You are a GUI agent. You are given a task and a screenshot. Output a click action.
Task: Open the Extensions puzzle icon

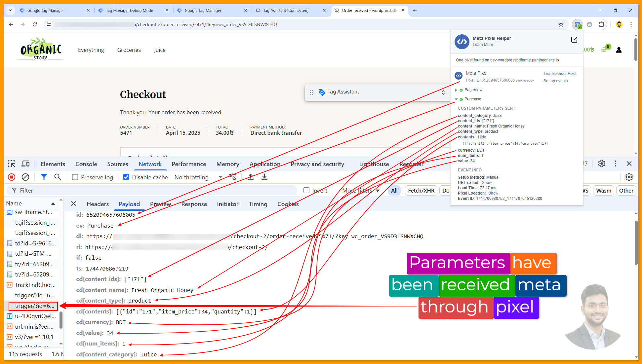(x=601, y=24)
